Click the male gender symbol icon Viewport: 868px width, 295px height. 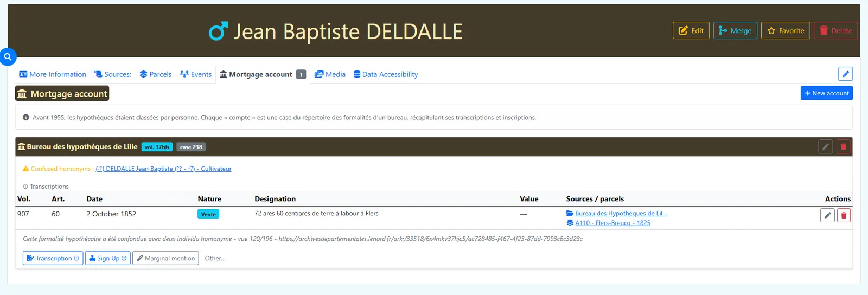tap(218, 31)
